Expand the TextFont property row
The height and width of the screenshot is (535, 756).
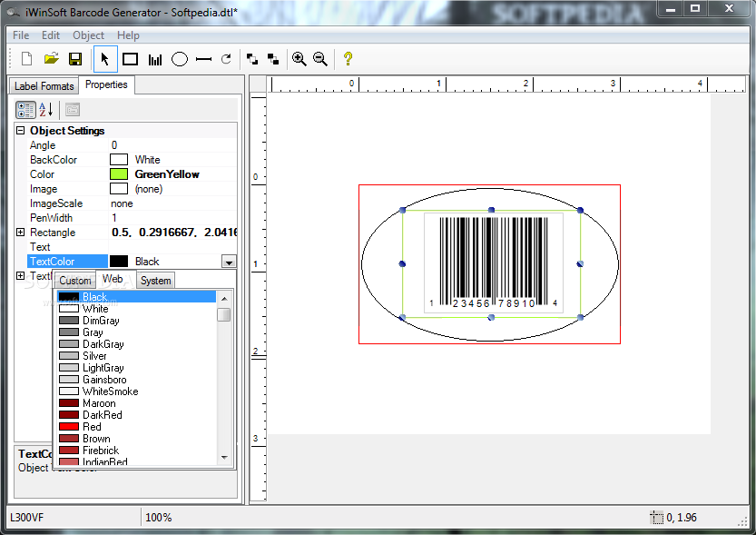21,276
